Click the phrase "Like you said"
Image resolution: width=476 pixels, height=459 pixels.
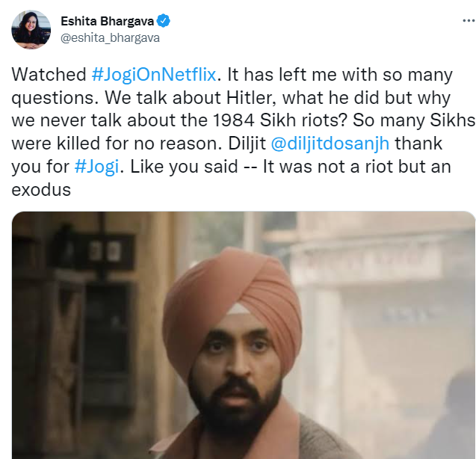(x=184, y=167)
